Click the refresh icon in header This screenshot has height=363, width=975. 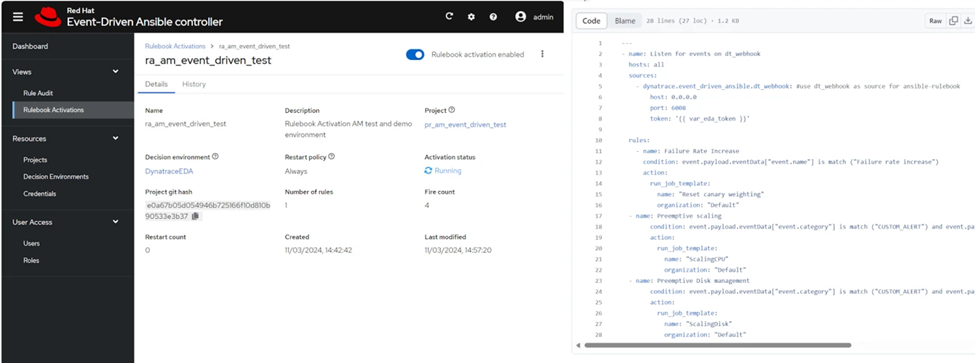point(449,17)
